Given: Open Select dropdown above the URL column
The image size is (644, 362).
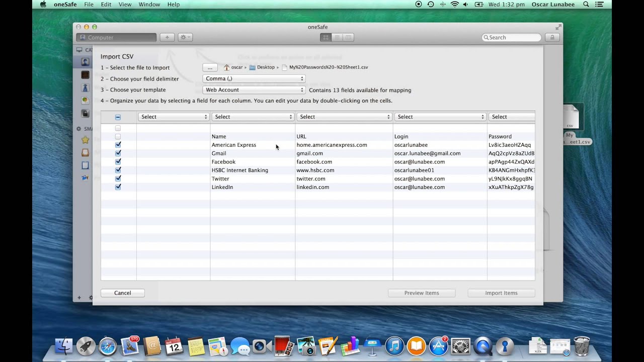Looking at the screenshot, I should point(344,117).
